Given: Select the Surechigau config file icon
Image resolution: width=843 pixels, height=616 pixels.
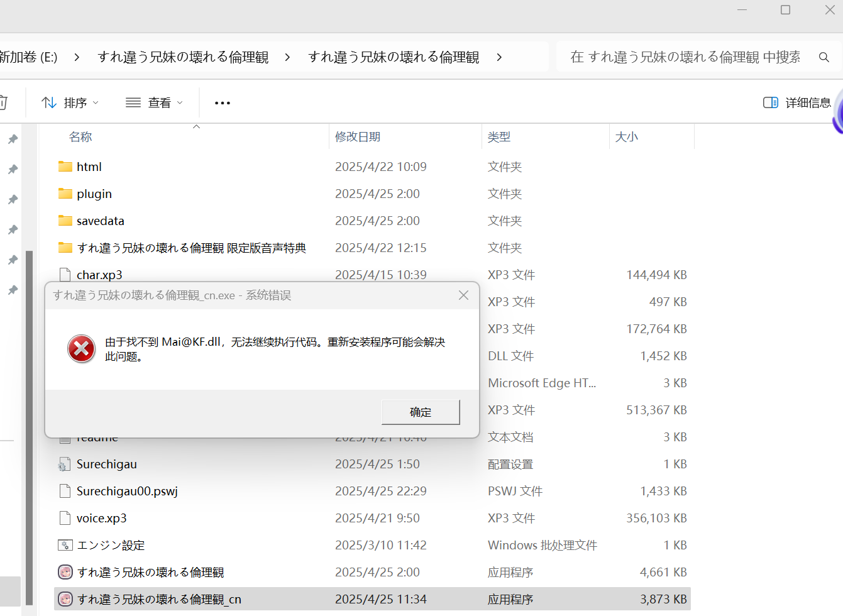Looking at the screenshot, I should pos(65,465).
